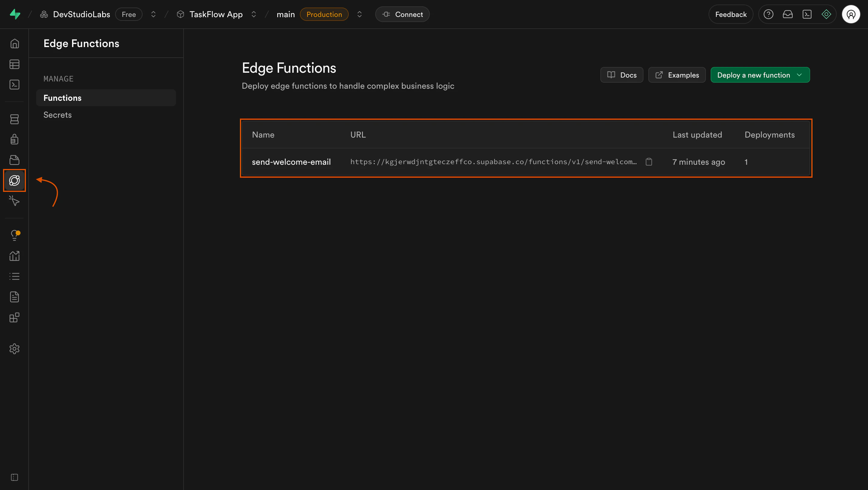Open the SQL Editor sidebar icon
This screenshot has height=490, width=868.
tap(14, 84)
